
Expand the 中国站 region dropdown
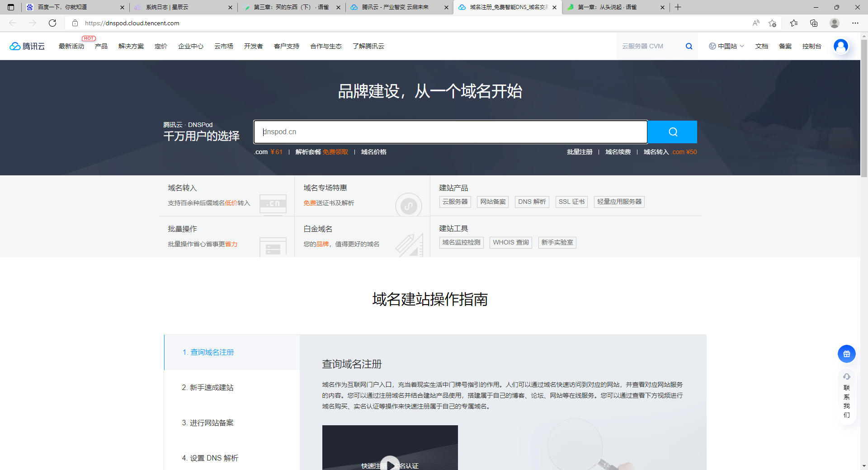(726, 46)
